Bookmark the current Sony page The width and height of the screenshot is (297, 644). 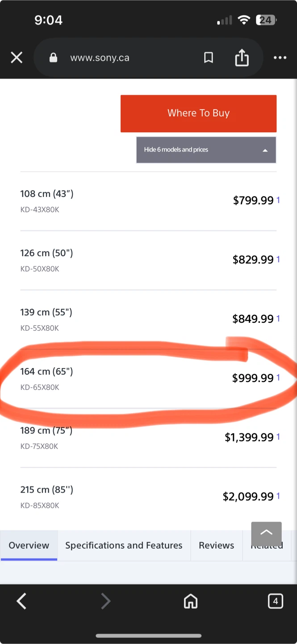coord(208,57)
